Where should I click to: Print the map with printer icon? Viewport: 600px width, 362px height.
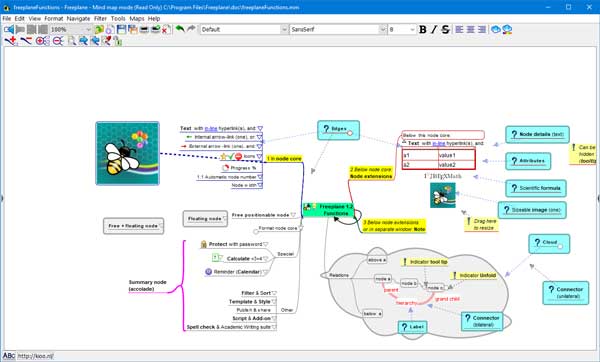pos(144,29)
